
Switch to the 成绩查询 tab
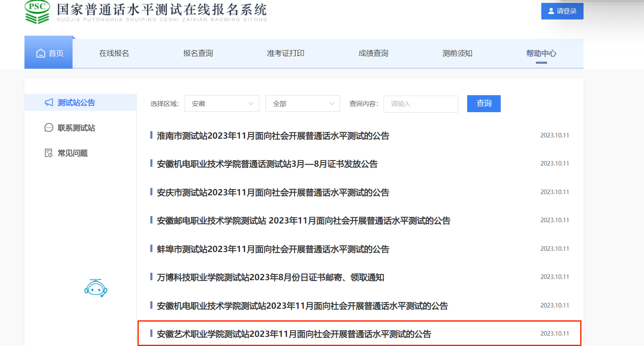pos(373,53)
